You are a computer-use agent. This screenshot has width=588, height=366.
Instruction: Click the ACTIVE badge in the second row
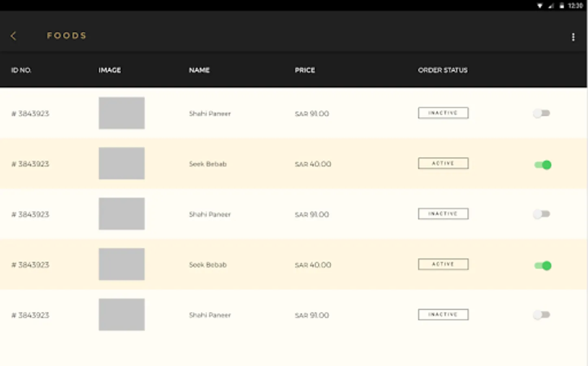point(443,163)
